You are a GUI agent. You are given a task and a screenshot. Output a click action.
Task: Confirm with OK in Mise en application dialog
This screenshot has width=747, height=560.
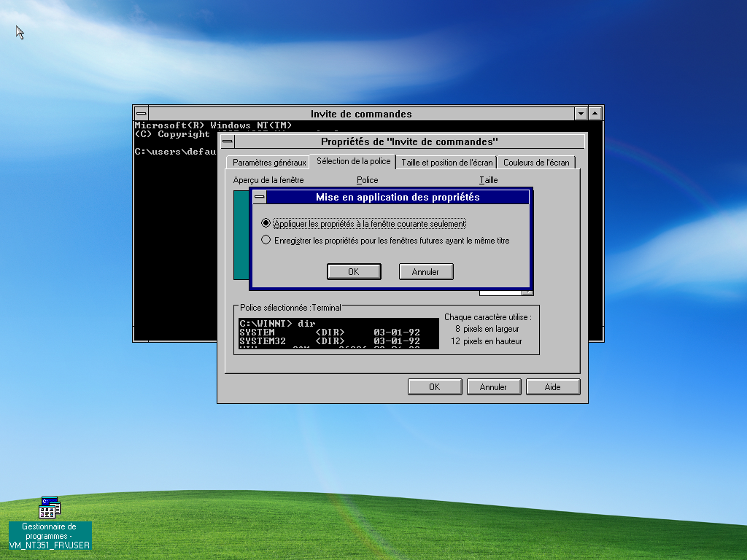[354, 271]
